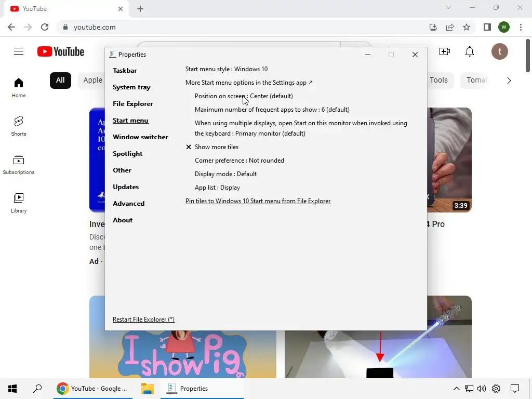Change Display mode setting
The width and height of the screenshot is (532, 399).
[x=225, y=174]
